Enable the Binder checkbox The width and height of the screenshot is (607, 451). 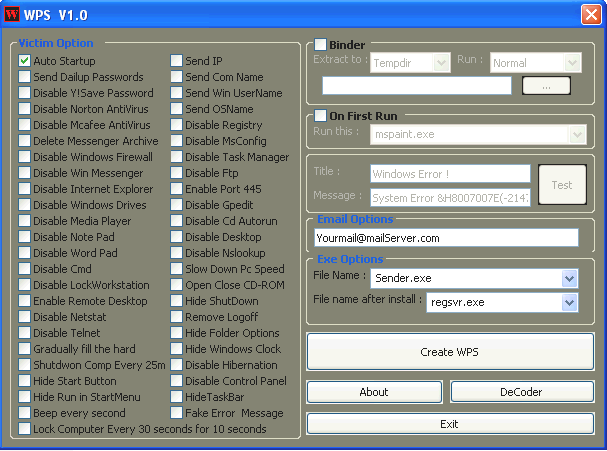[x=321, y=45]
